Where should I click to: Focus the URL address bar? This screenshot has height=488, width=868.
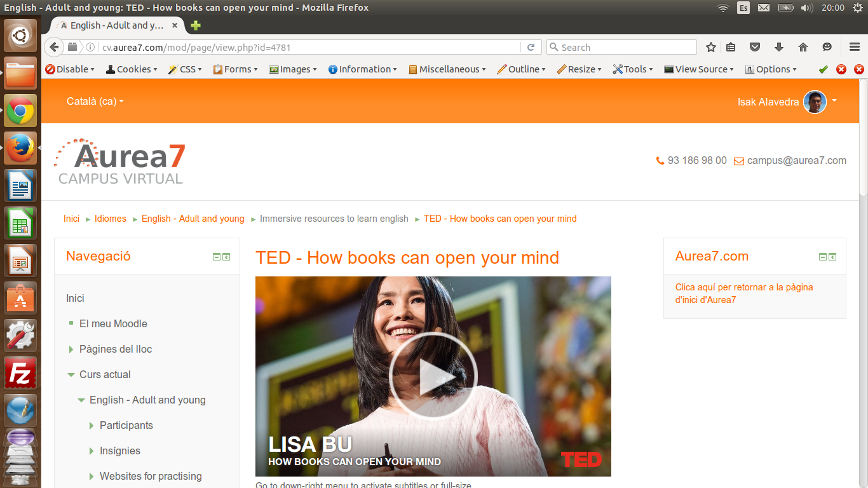pyautogui.click(x=310, y=47)
